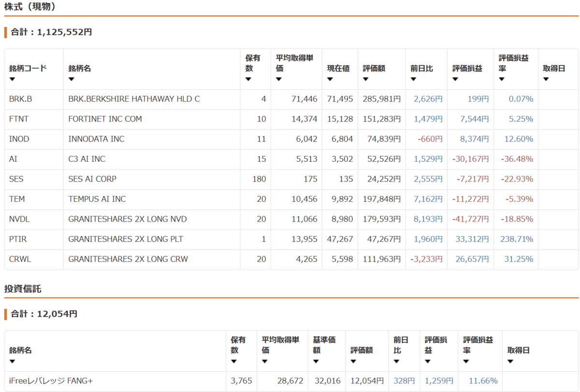Click C3 AI loss -30,167円
Image resolution: width=580 pixels, height=392 pixels.
[x=470, y=159]
